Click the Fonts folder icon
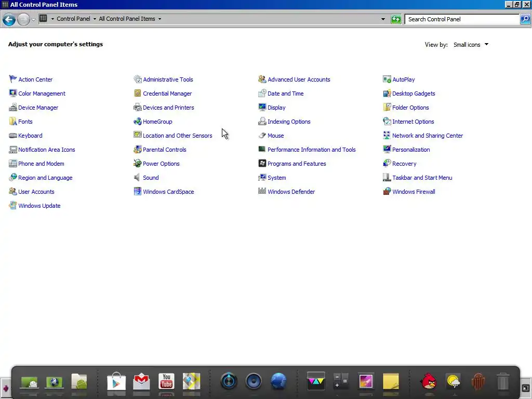Screen dimensions: 532x399 pos(13,121)
